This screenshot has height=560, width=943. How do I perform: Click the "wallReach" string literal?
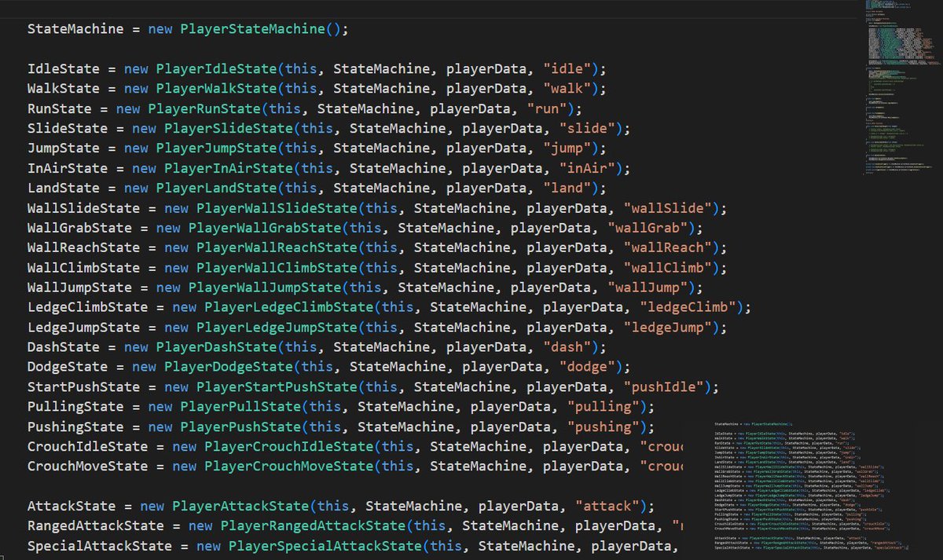(x=668, y=247)
